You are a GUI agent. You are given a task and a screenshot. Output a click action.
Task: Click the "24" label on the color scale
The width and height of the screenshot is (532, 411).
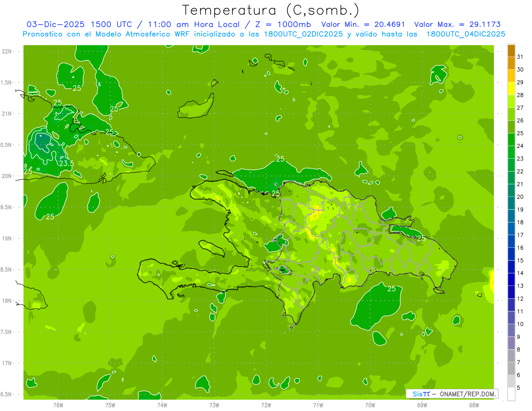(520, 146)
